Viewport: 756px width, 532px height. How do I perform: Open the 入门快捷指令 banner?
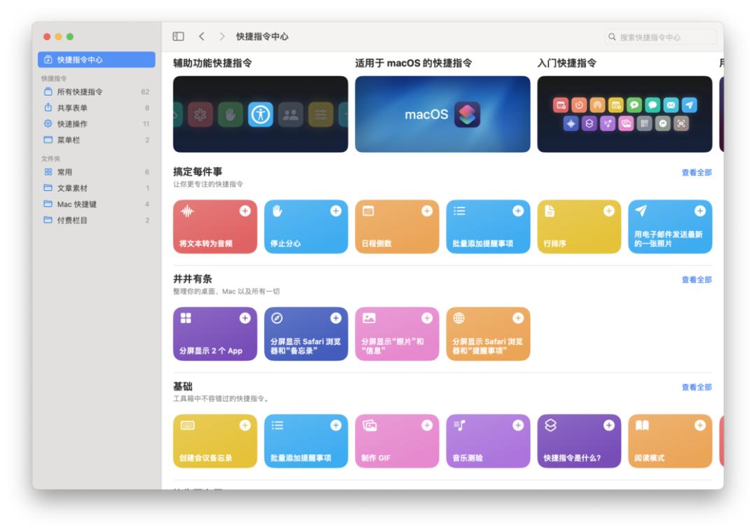624,114
